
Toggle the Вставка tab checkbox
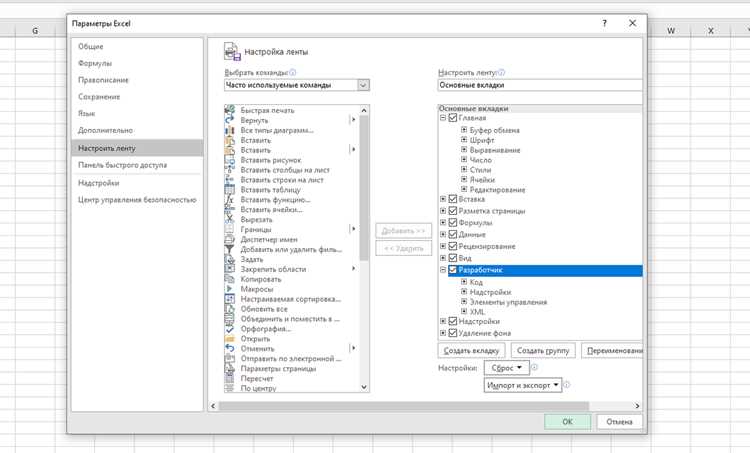click(x=452, y=199)
